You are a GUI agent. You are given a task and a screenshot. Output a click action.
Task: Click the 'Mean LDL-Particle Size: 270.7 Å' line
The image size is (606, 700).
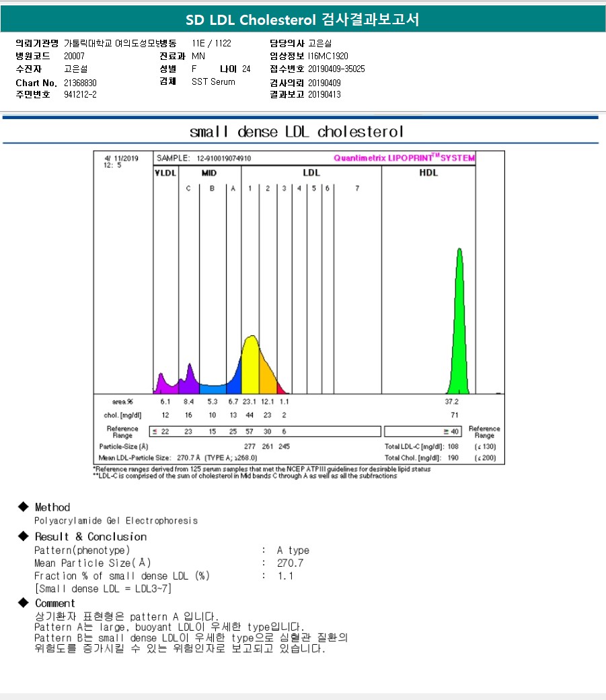pyautogui.click(x=178, y=458)
